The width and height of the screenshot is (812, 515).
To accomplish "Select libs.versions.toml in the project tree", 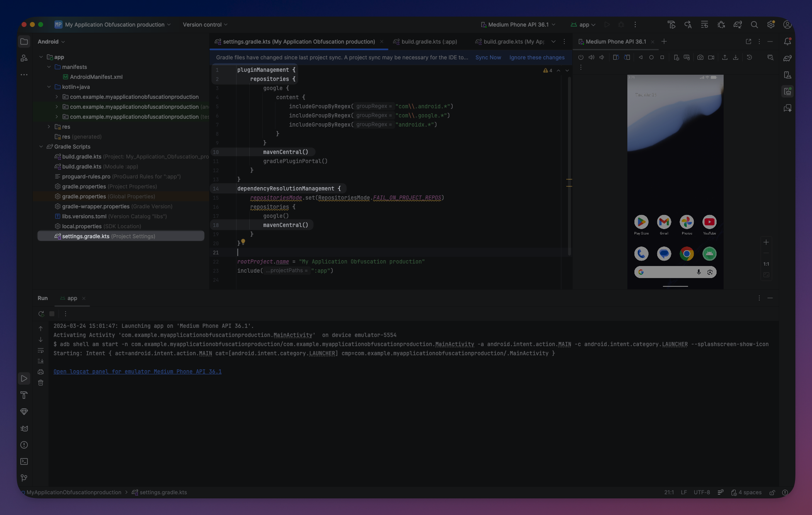I will [83, 216].
